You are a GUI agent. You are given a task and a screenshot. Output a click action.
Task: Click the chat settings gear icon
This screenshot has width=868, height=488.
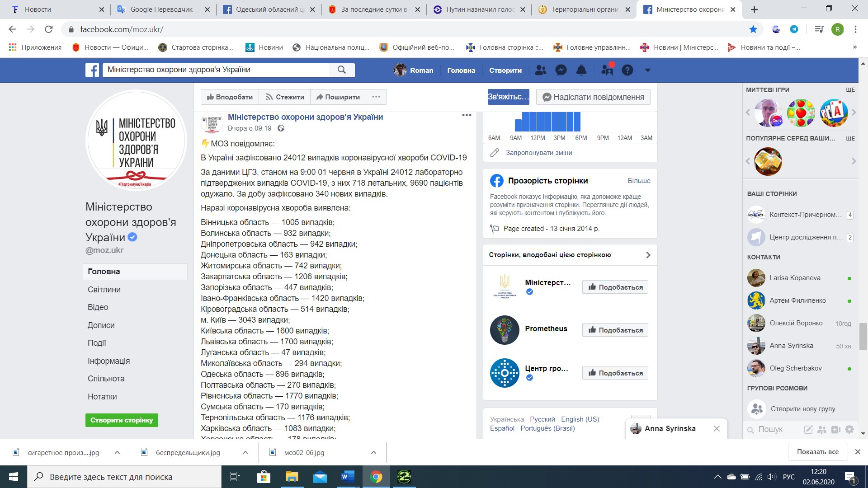849,429
